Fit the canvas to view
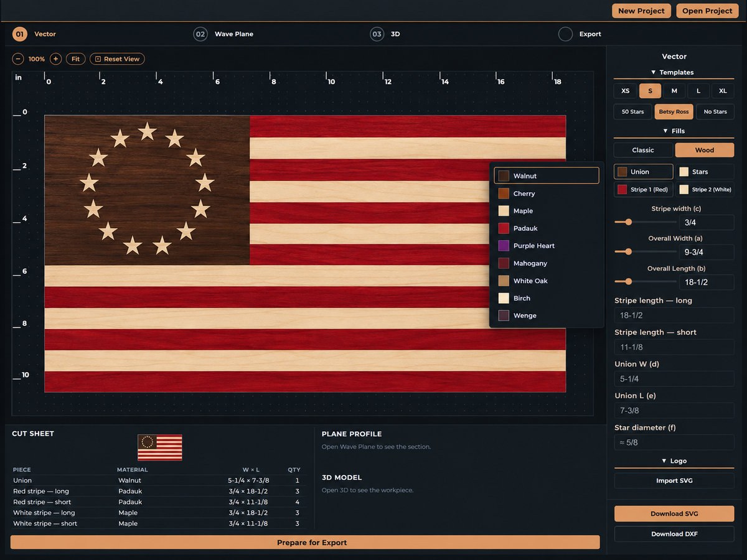 pyautogui.click(x=75, y=59)
